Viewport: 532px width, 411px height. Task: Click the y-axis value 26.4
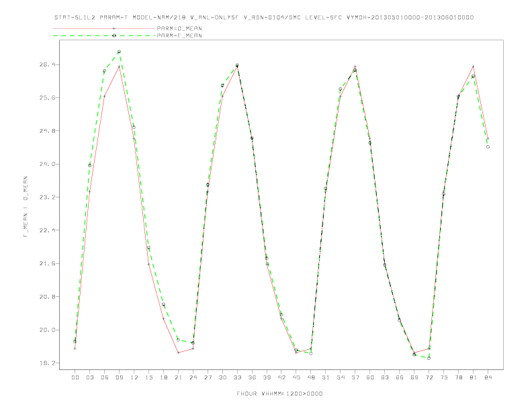pos(47,64)
